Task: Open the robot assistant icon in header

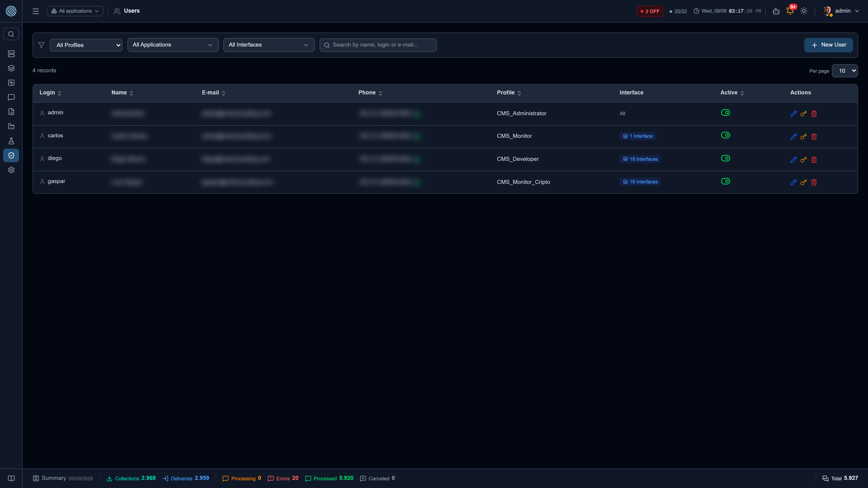Action: coord(776,11)
